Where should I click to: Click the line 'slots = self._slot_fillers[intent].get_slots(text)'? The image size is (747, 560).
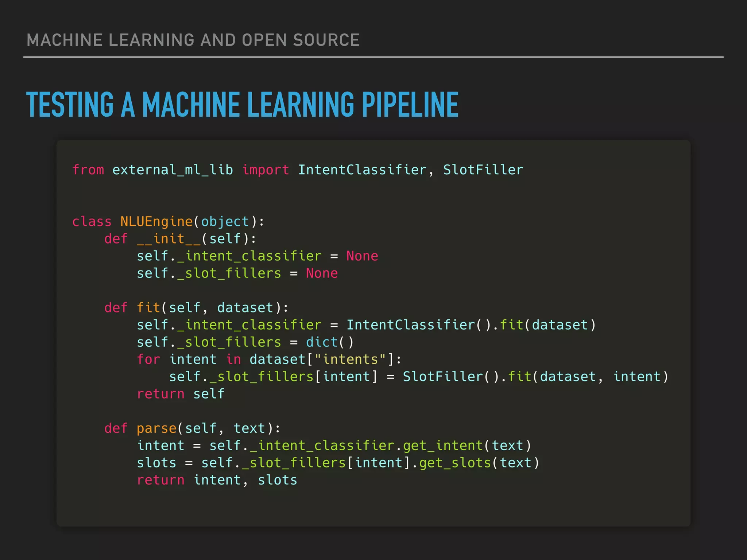(338, 463)
